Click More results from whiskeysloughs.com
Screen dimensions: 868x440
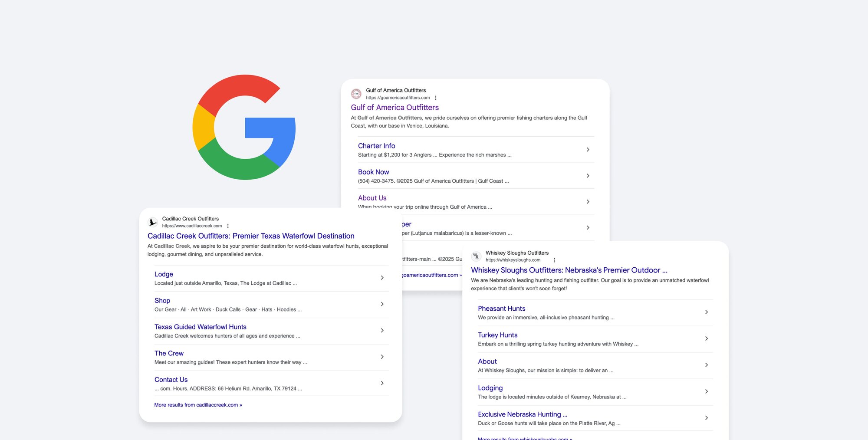point(525,438)
